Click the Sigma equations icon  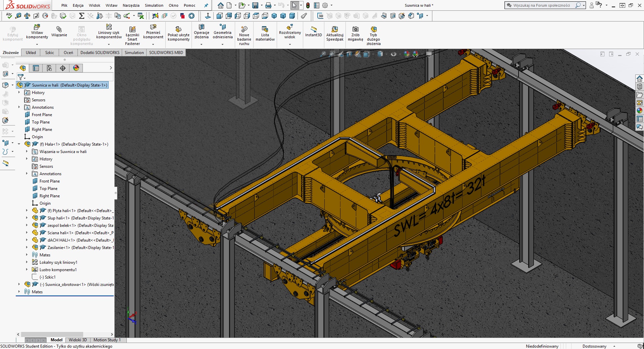click(x=82, y=15)
